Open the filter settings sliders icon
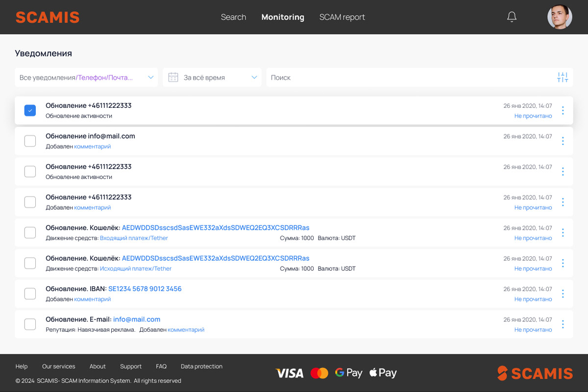 [x=563, y=77]
